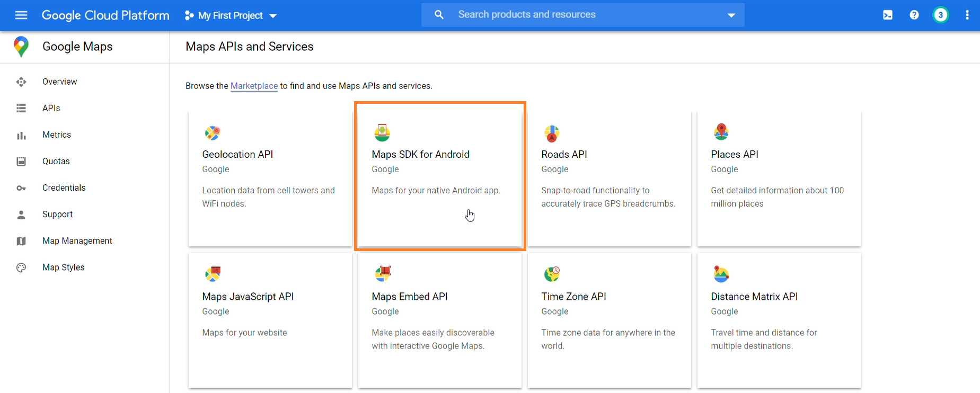Viewport: 980px width, 393px height.
Task: Click 'Maps for your website' description
Action: tap(244, 333)
